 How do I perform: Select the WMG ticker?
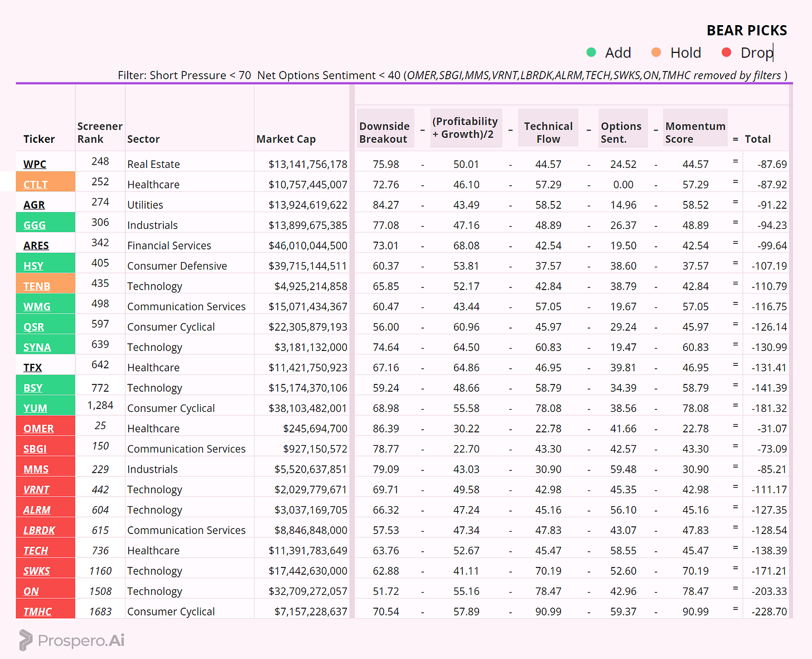pos(37,307)
